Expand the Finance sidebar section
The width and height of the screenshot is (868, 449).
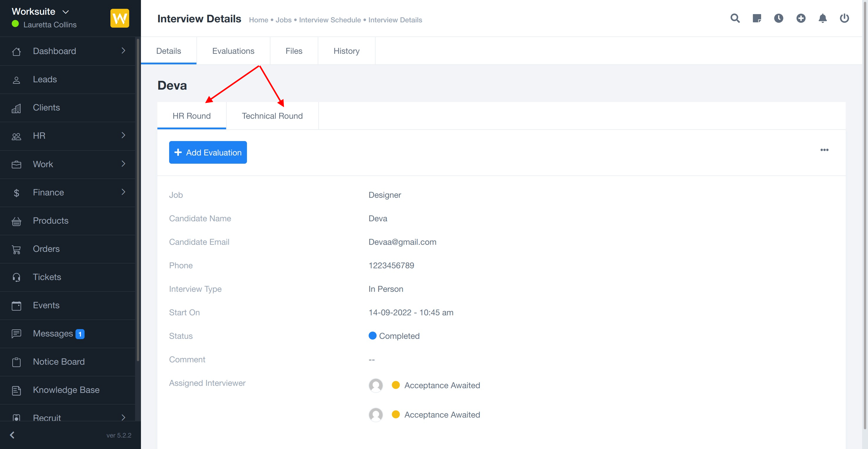point(123,192)
